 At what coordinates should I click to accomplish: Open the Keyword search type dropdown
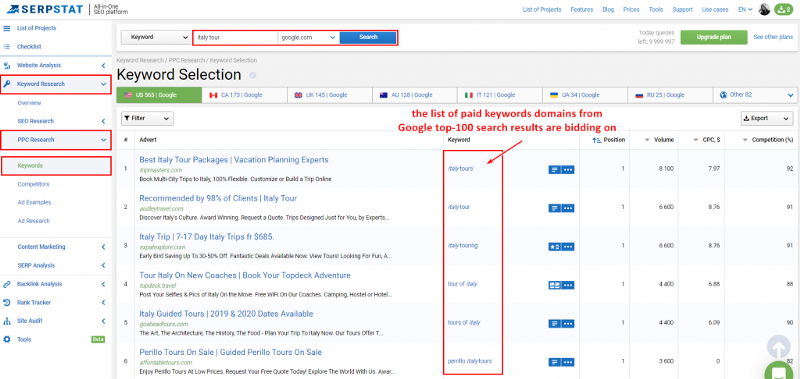click(156, 37)
